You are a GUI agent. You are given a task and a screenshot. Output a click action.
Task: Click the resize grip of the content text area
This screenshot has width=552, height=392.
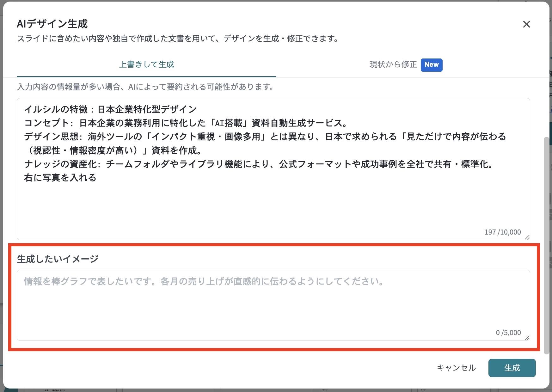(527, 237)
